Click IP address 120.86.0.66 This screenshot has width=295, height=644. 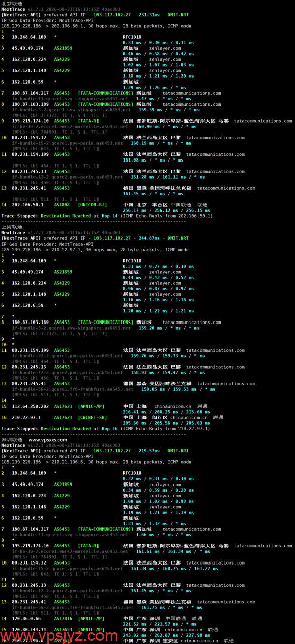click(26, 618)
